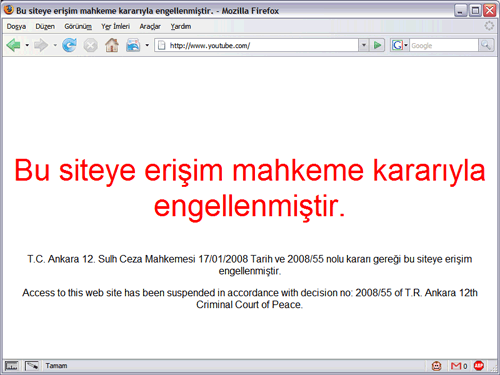Open the Yardım menu
The width and height of the screenshot is (500, 375).
181,26
